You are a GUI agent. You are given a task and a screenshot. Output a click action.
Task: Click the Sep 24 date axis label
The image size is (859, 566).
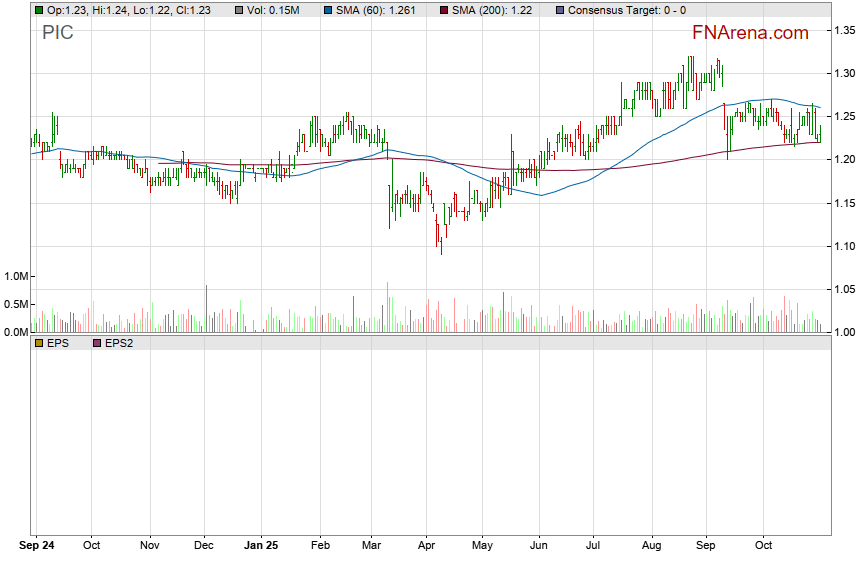coord(37,547)
